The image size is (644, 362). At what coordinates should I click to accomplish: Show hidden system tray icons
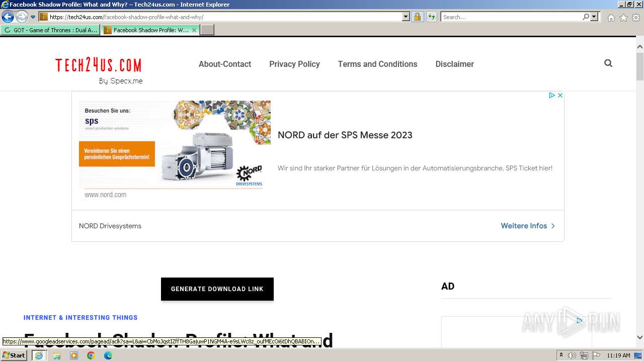[561, 355]
